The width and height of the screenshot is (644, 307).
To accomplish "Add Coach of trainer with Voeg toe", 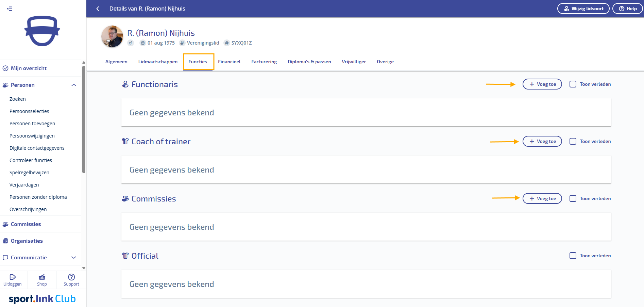I will pos(542,141).
